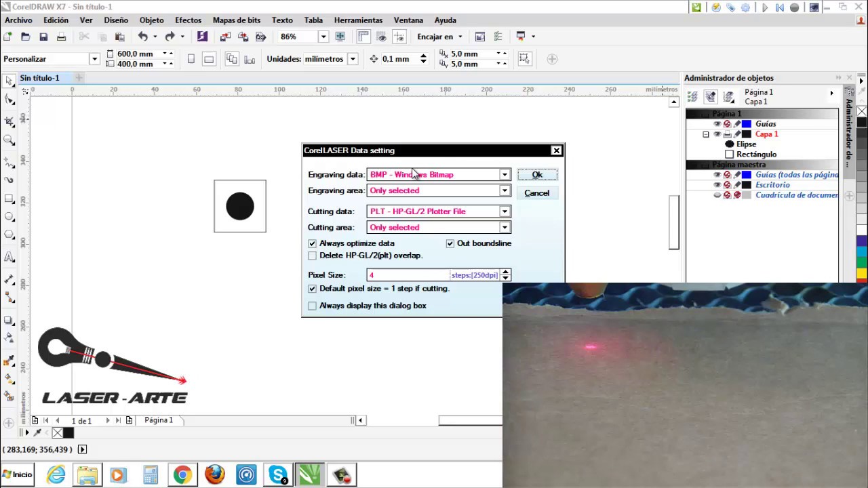Screen dimensions: 868x488
Task: Open the Cutting area dropdown
Action: click(505, 228)
